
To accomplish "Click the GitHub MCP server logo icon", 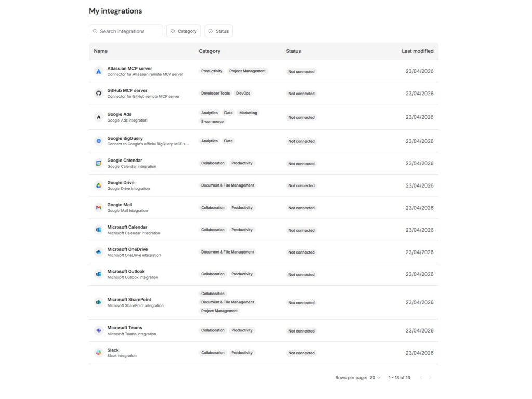I will (x=98, y=94).
